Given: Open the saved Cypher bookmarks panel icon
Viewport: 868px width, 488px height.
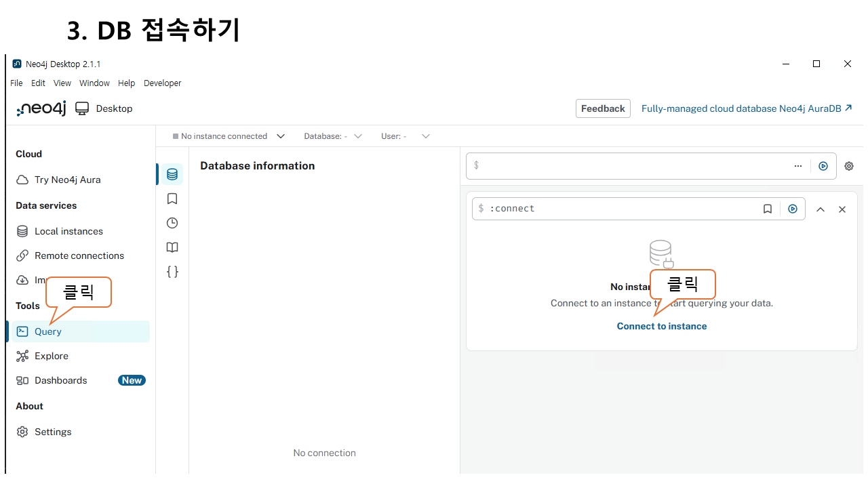Looking at the screenshot, I should 172,199.
